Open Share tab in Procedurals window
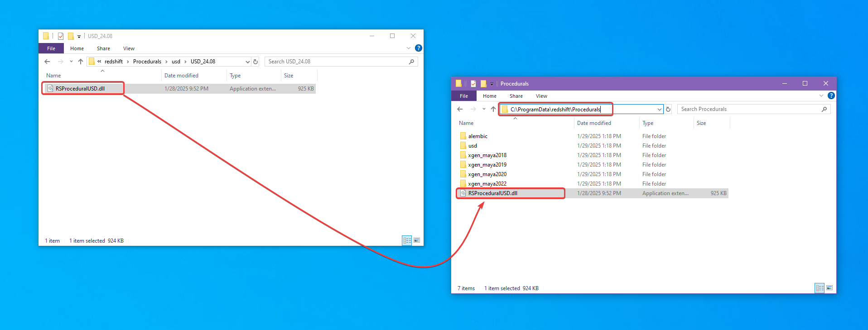The height and width of the screenshot is (330, 868). 516,96
